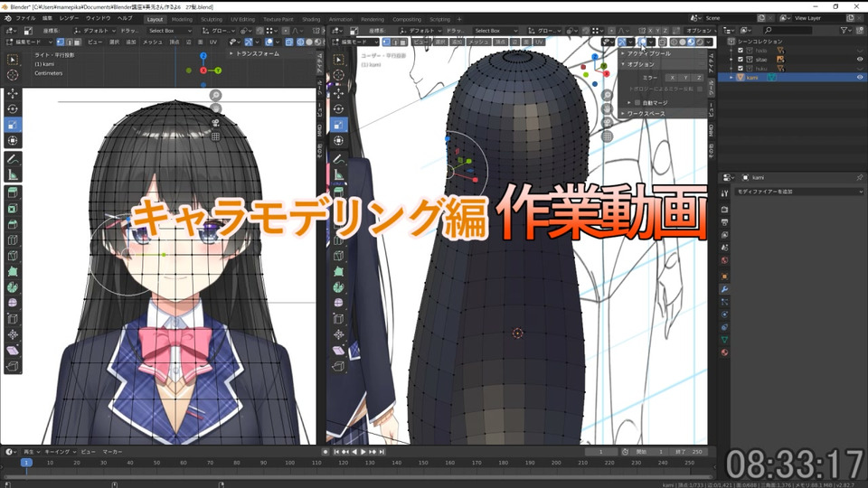Select the Spin tool in right viewport
This screenshot has height=488, width=868.
(x=338, y=287)
